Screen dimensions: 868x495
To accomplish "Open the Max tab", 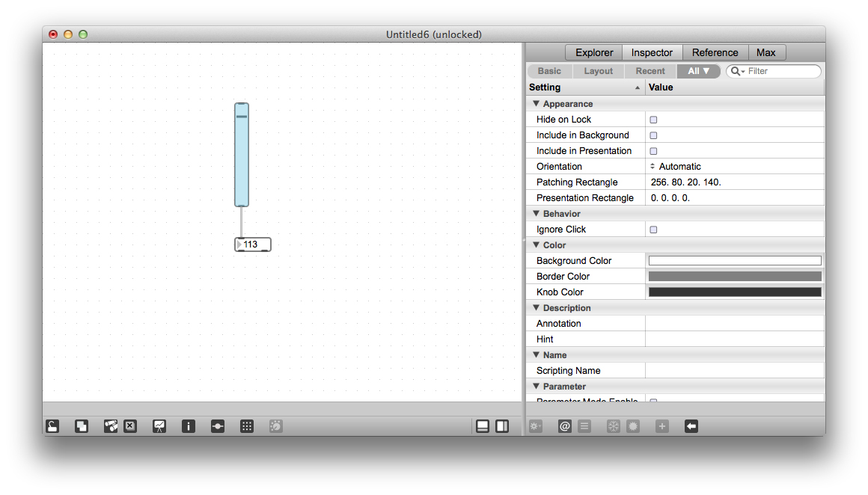I will 766,52.
